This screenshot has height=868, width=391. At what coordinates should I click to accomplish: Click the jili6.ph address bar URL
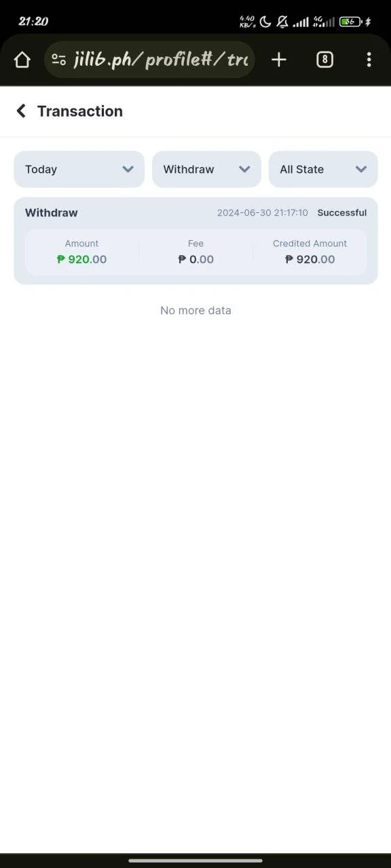coord(161,60)
